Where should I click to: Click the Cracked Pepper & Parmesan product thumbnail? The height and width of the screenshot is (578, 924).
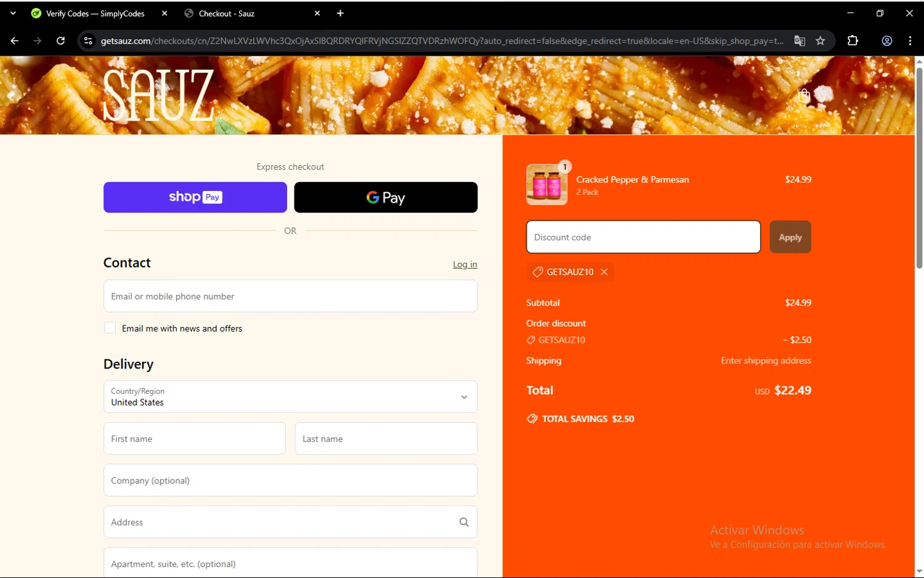pyautogui.click(x=546, y=184)
